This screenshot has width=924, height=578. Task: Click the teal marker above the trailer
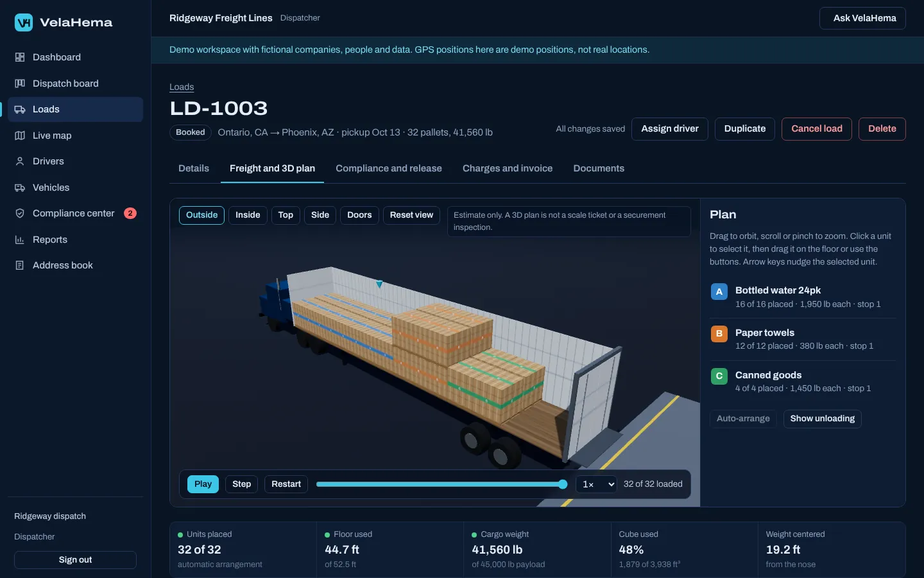pos(379,284)
